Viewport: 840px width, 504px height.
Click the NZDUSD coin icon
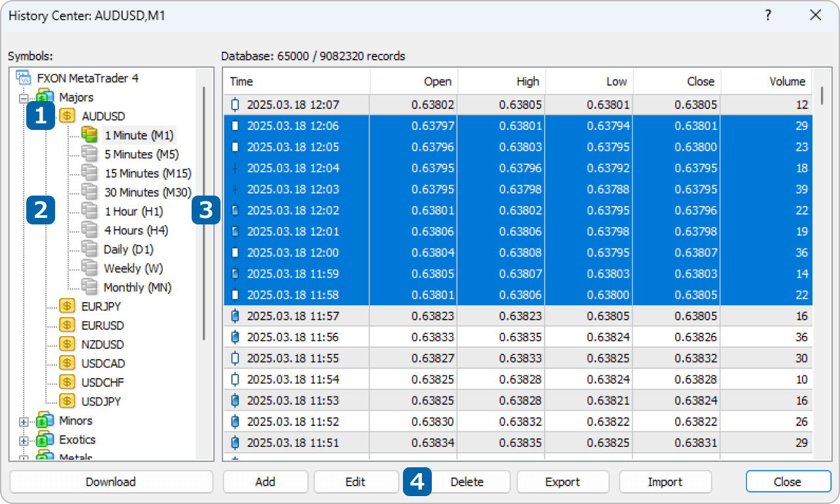67,345
